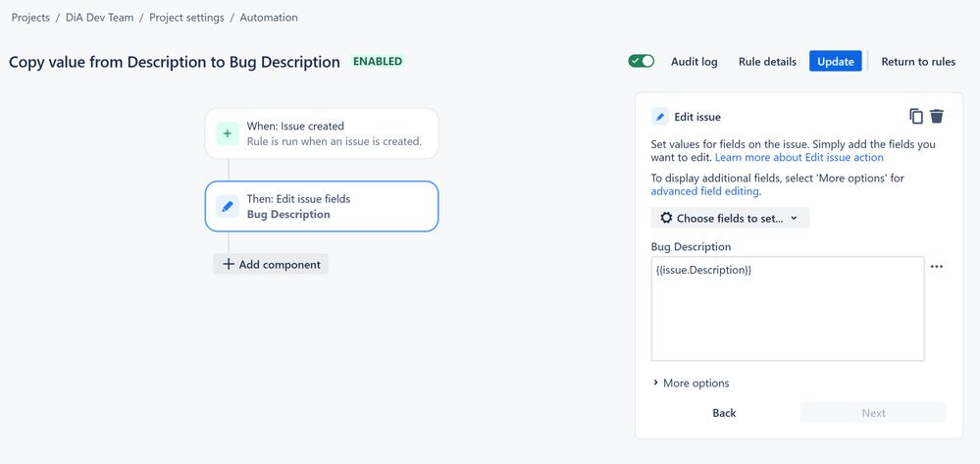Delete the Edit issue component

point(937,116)
